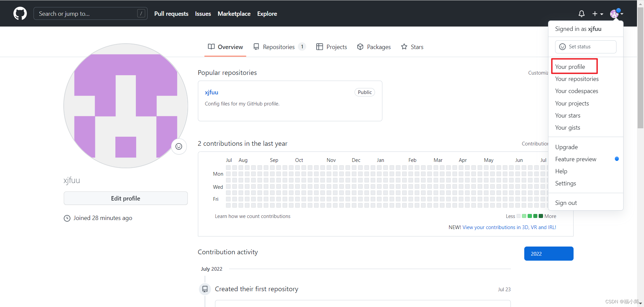
Task: Open the plus create-new dropdown
Action: 598,14
